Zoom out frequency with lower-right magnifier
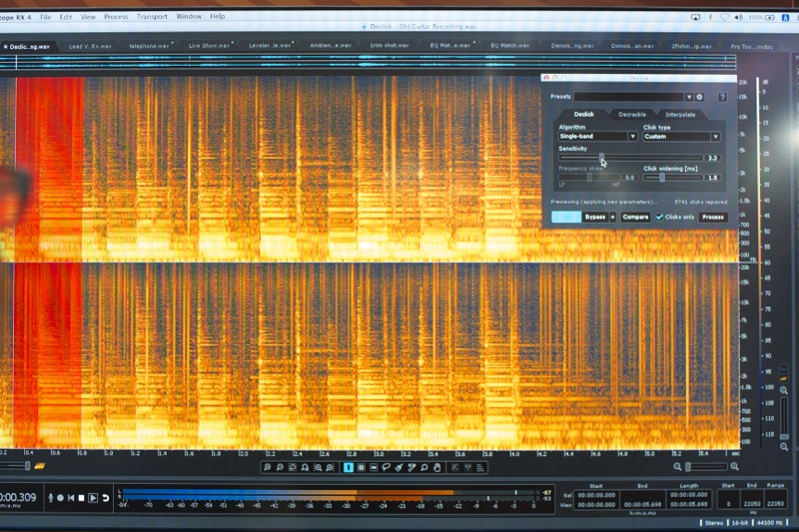This screenshot has width=799, height=532. 784,447
